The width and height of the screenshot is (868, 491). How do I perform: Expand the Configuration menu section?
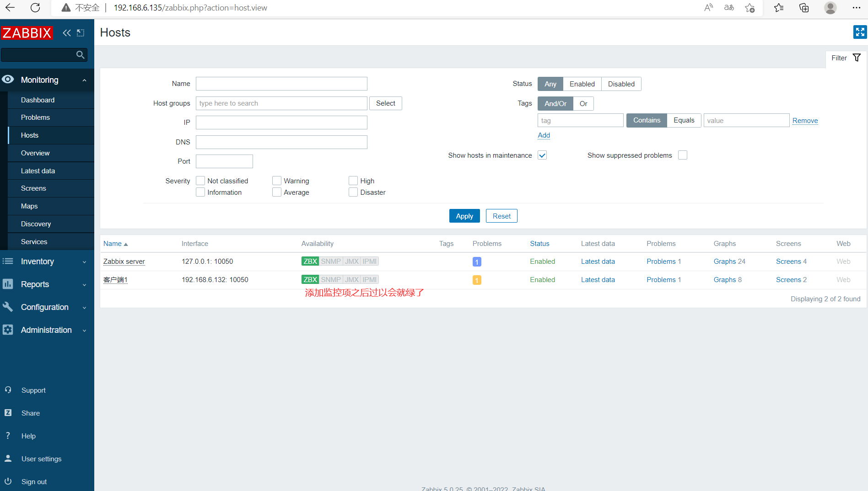84,308
